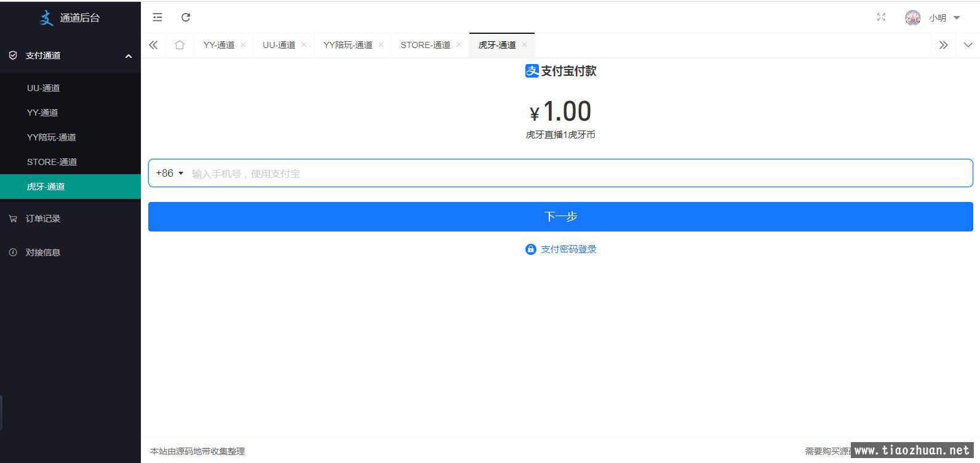Open UU-通道 in the sidebar
Viewport: 980px width, 463px height.
click(x=70, y=88)
